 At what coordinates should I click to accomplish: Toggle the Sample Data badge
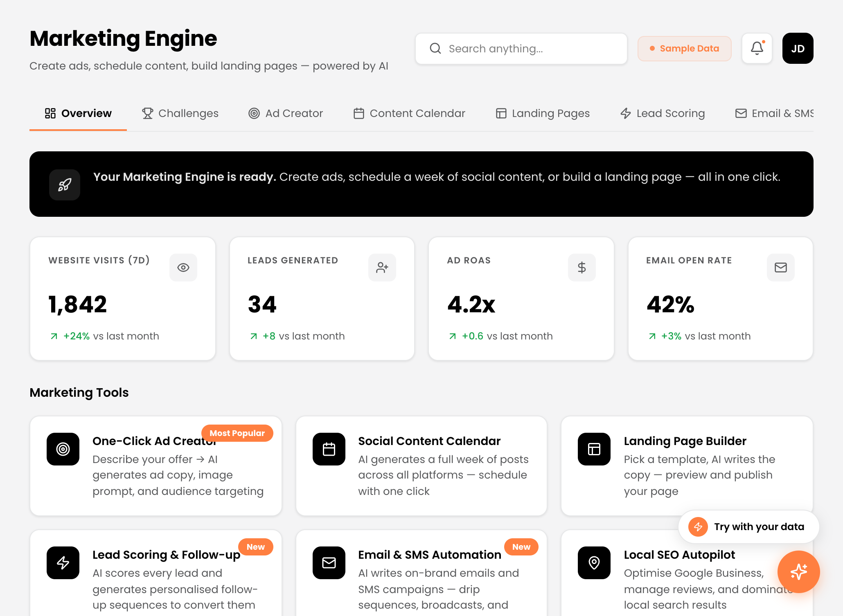coord(685,49)
